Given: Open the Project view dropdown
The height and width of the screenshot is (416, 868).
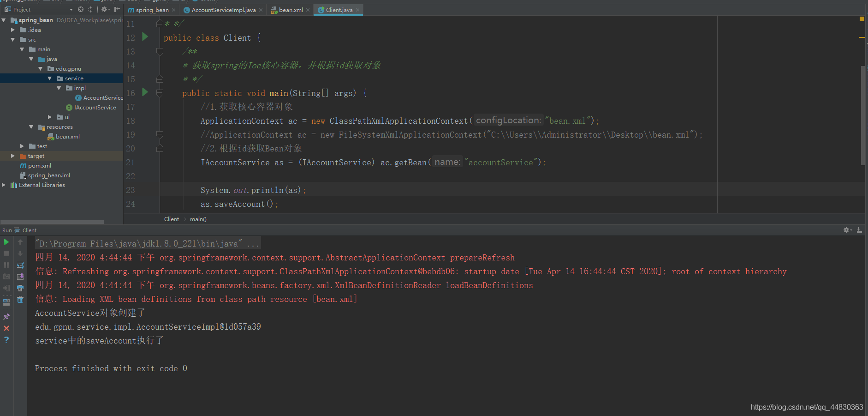Looking at the screenshot, I should 71,10.
